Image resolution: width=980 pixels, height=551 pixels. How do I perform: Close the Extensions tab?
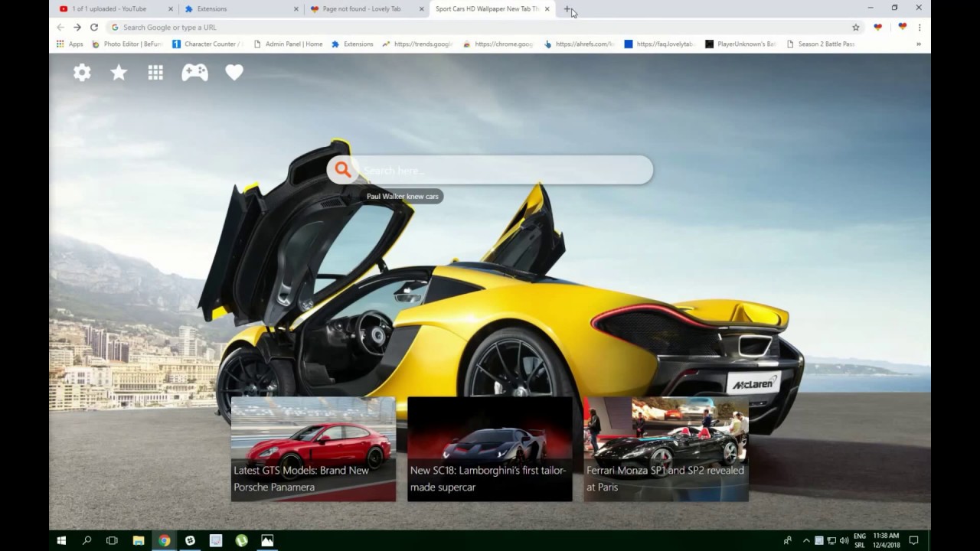pyautogui.click(x=296, y=9)
